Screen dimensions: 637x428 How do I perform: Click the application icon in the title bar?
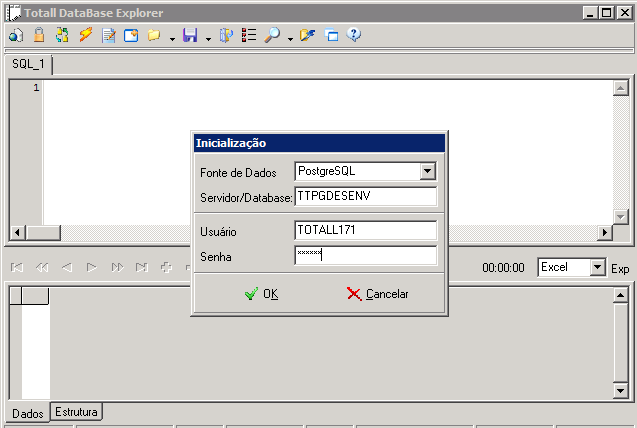(13, 13)
